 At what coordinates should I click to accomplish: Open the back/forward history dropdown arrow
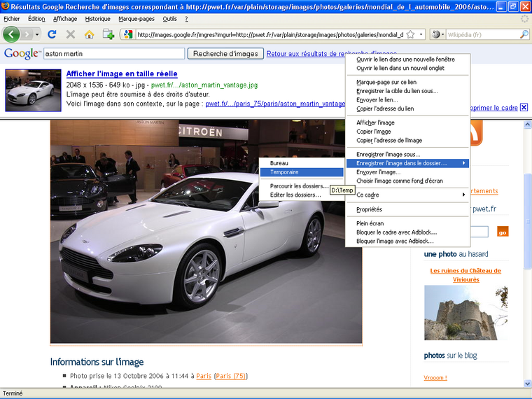pyautogui.click(x=37, y=34)
